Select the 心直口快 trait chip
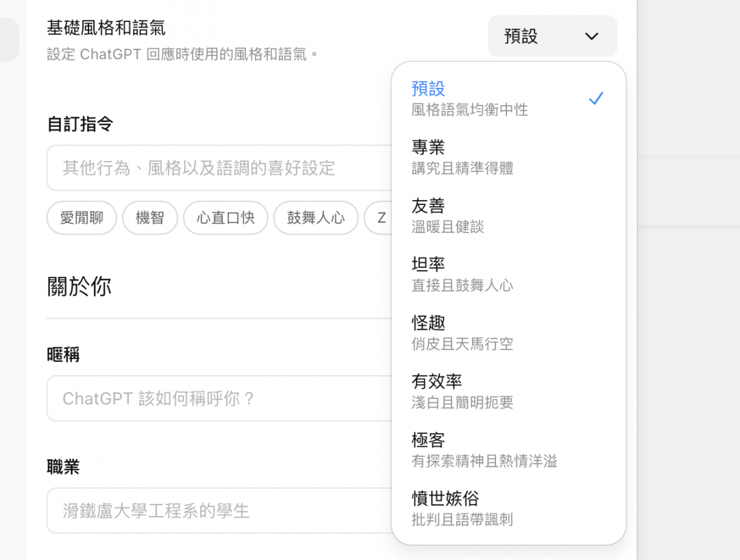This screenshot has height=560, width=740. (225, 217)
